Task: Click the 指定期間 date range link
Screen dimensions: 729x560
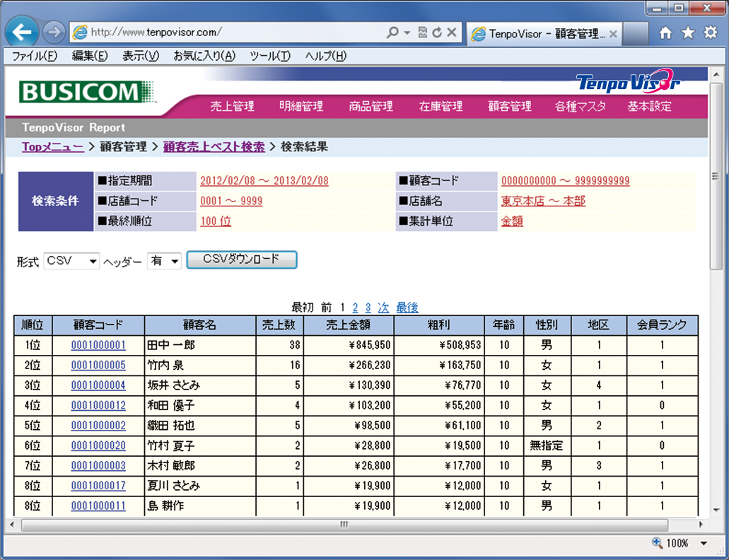Action: [x=264, y=181]
